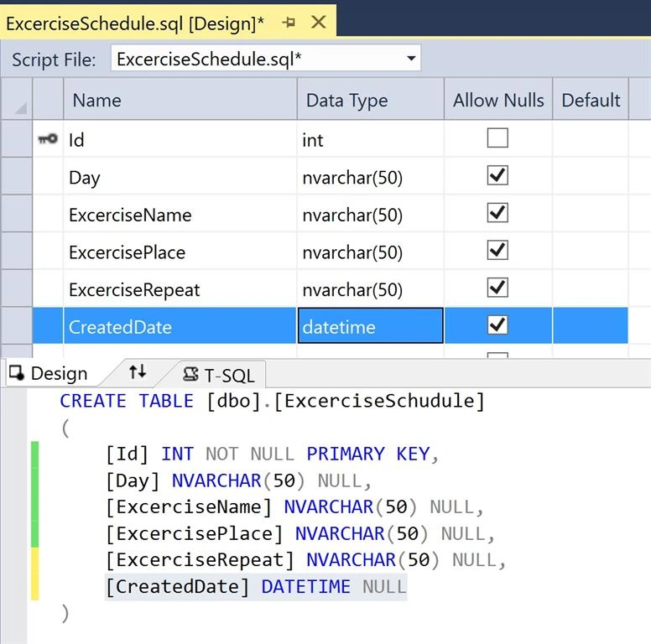Uncheck Allow Nulls for CreatedDate
Screen dimensions: 651x644
coord(497,325)
